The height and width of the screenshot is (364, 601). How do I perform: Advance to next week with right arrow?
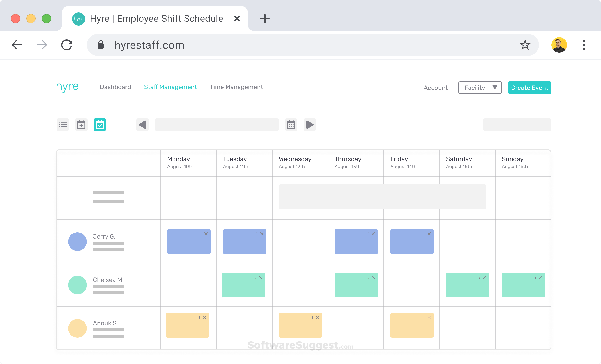310,125
